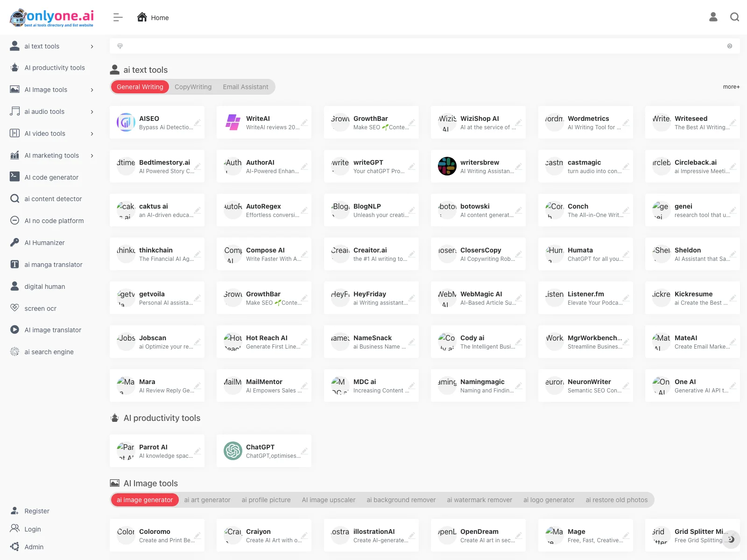This screenshot has width=747, height=560.
Task: Open the AISEO tool card
Action: coord(157,122)
